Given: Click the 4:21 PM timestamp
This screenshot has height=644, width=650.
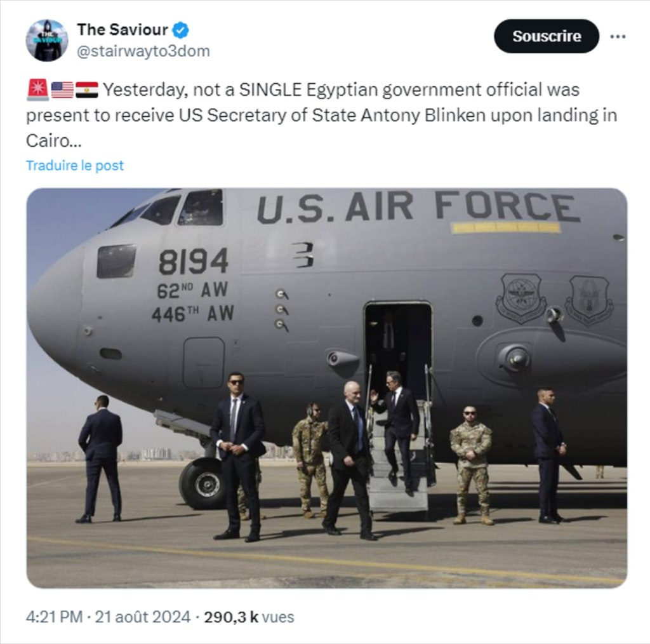Looking at the screenshot, I should click(x=54, y=617).
